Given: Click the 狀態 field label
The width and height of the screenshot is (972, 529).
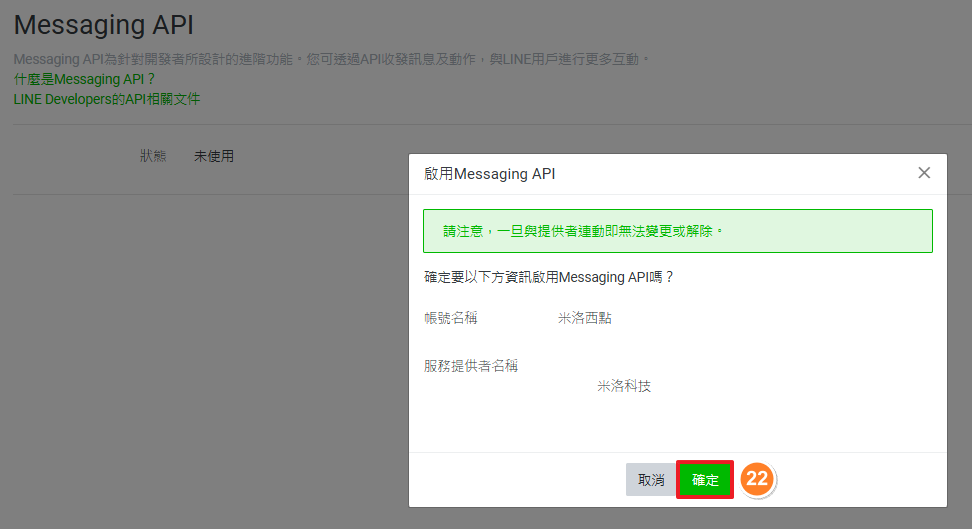Looking at the screenshot, I should pyautogui.click(x=153, y=156).
